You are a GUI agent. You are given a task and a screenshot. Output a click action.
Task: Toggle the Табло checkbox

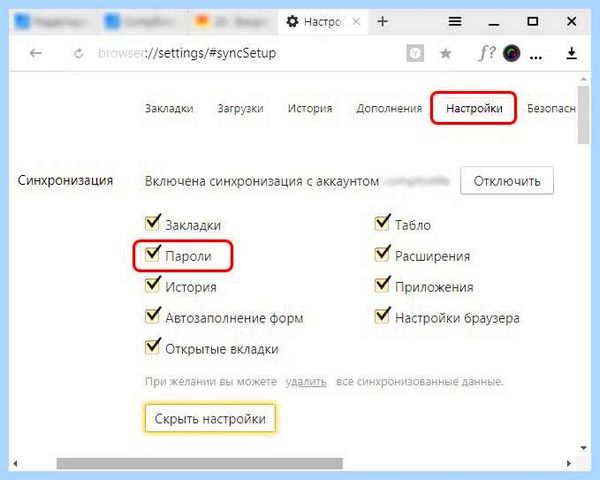click(x=382, y=223)
